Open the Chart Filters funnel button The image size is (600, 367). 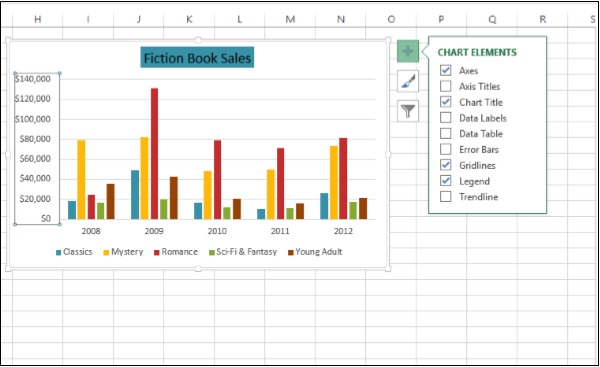408,111
